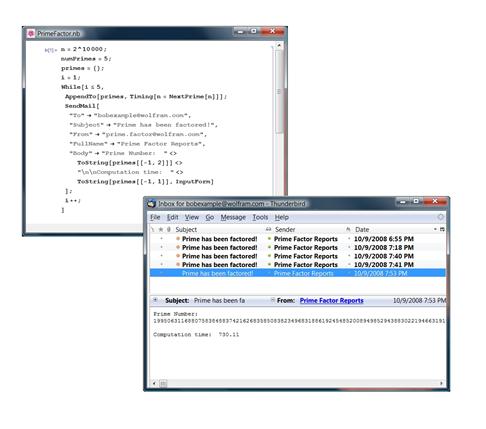This screenshot has height=429, width=486.
Task: Click the junk status column icon
Action: click(x=348, y=229)
